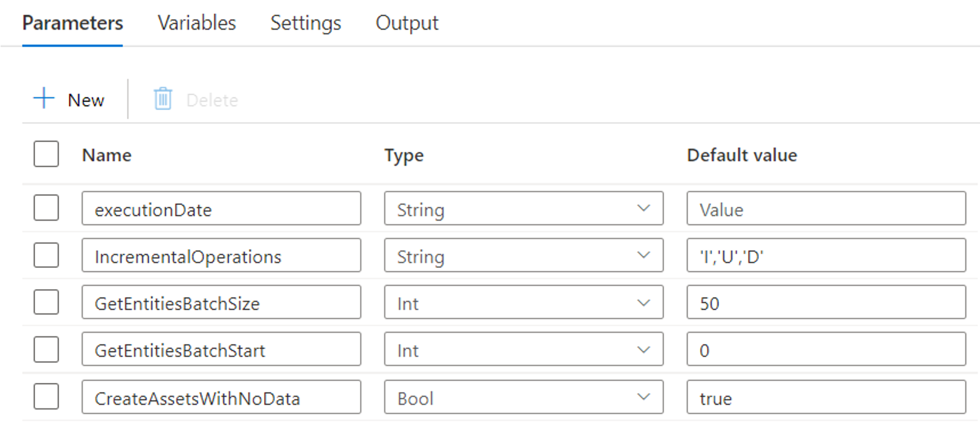Click the plus icon for New parameter

(x=44, y=98)
